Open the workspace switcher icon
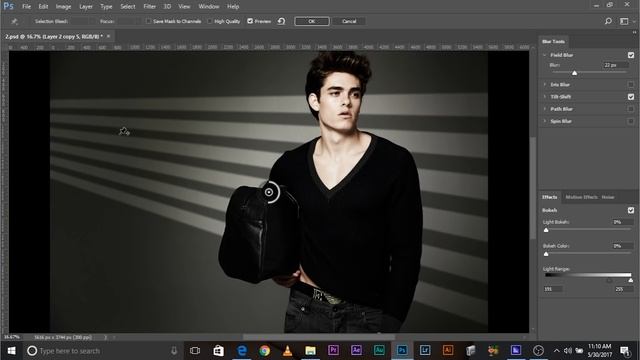Screen dimensions: 640x360 [624, 21]
